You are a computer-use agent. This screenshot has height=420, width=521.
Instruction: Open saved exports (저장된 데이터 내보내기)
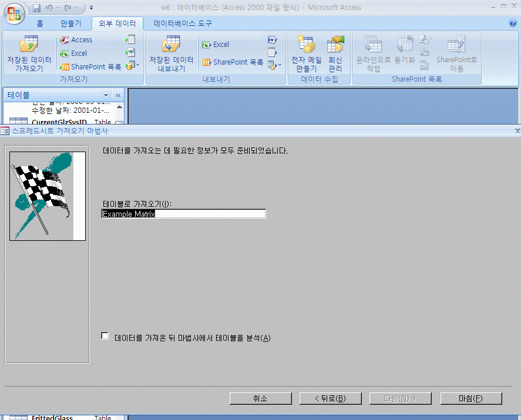click(171, 55)
